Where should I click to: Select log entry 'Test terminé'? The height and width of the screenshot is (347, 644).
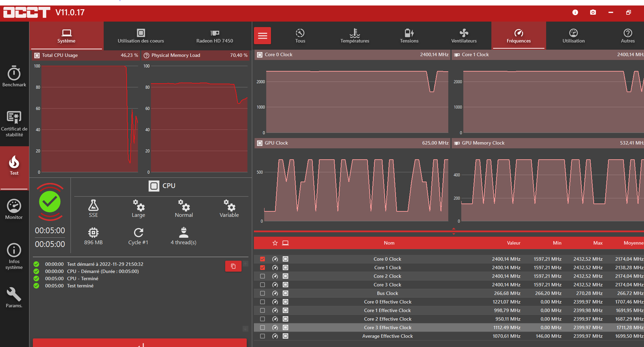tap(80, 286)
